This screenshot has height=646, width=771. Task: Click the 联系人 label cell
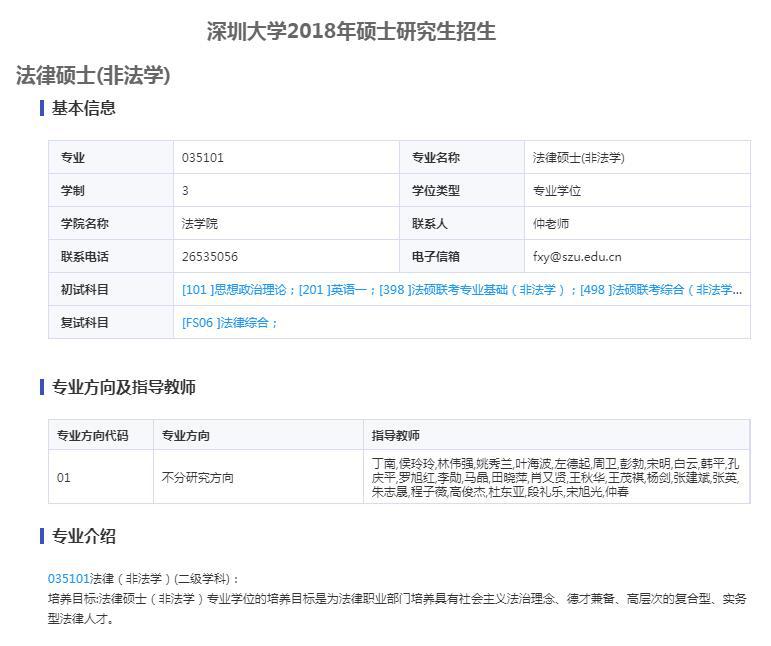(x=462, y=223)
